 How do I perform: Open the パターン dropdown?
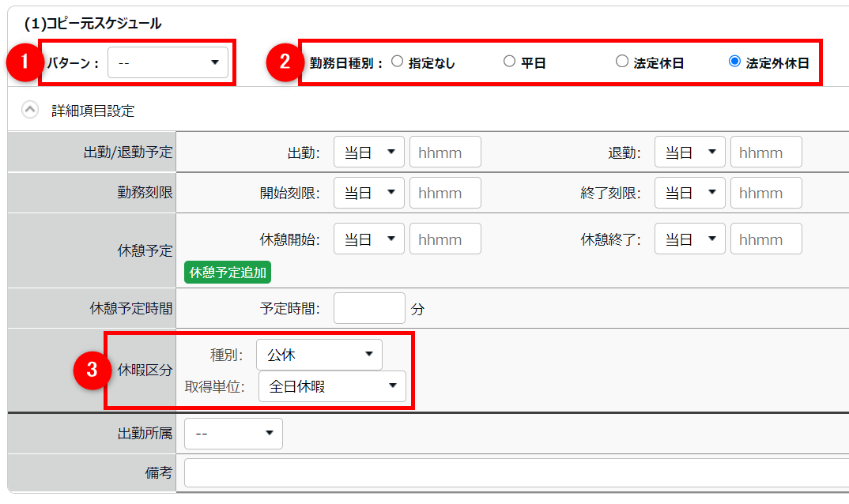pos(168,62)
